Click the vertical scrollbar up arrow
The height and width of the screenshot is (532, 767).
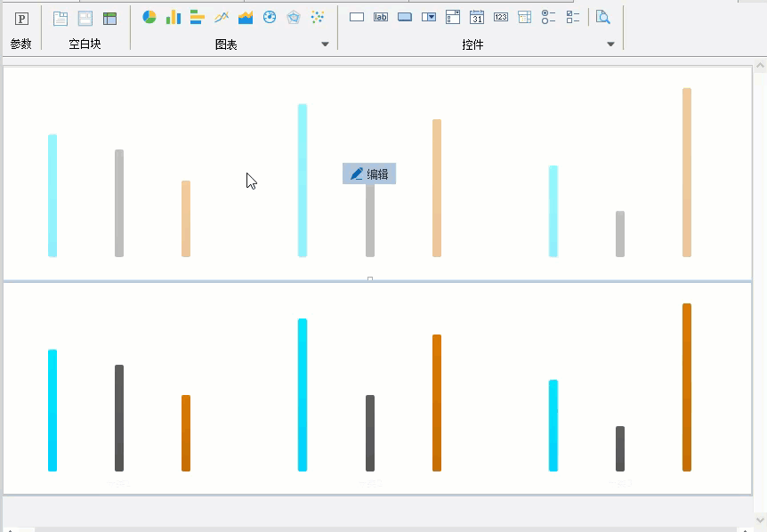760,65
